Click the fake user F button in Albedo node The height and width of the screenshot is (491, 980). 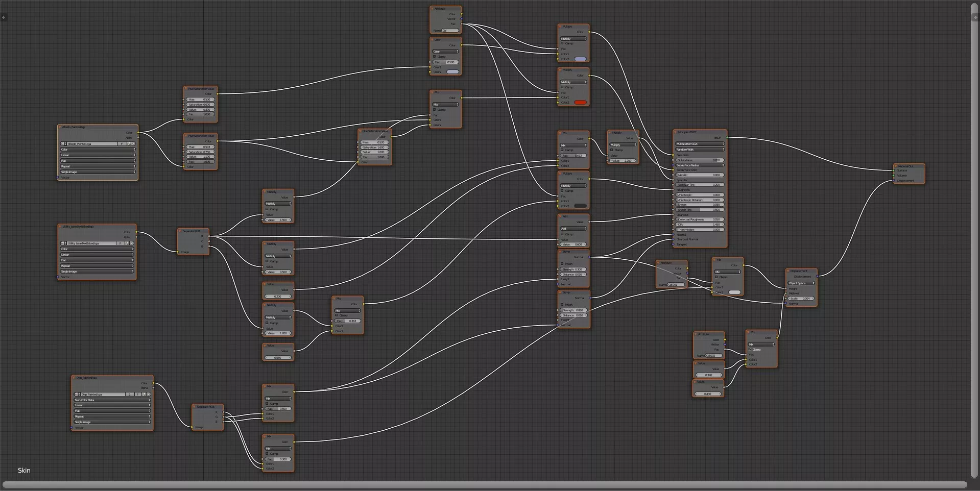[122, 144]
